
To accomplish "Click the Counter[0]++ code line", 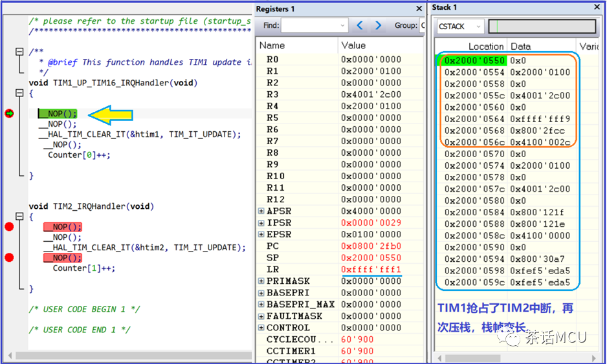I will (x=79, y=155).
